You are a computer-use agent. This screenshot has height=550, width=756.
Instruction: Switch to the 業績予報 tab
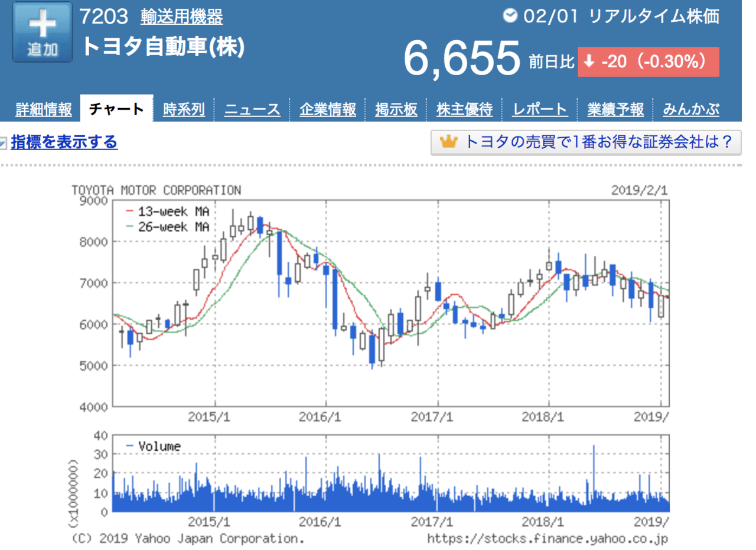pyautogui.click(x=615, y=109)
